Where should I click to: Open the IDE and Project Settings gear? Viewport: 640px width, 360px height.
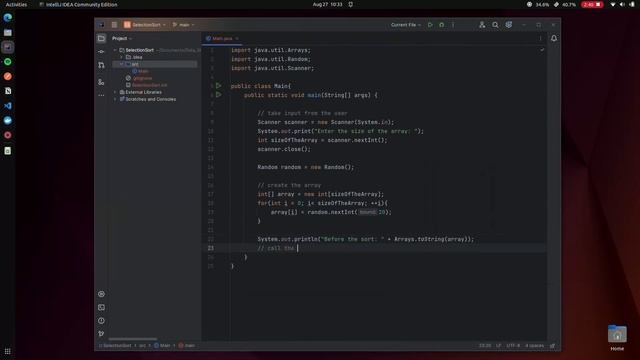pos(509,25)
